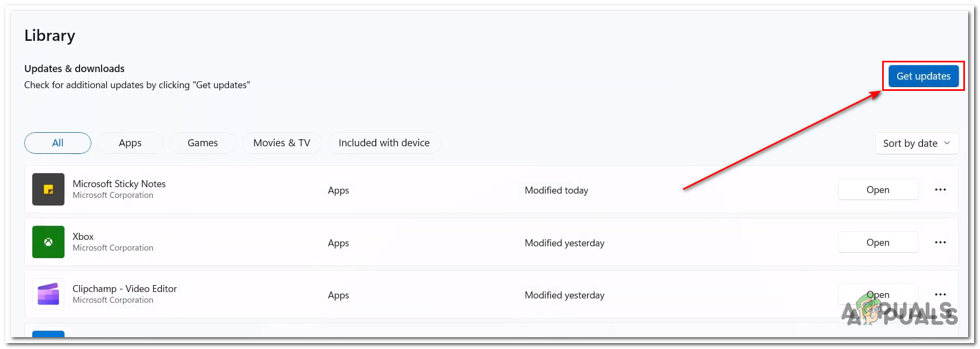Click the green Xbox app icon

coord(48,242)
